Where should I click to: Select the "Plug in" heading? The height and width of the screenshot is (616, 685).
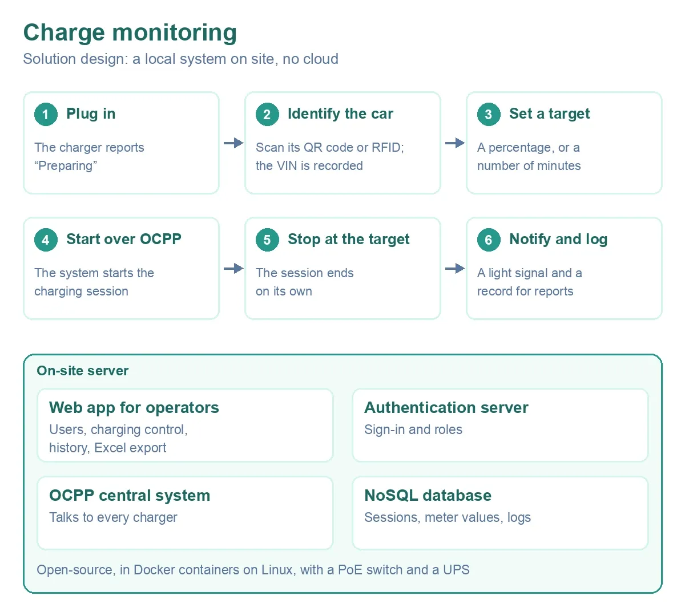[91, 114]
